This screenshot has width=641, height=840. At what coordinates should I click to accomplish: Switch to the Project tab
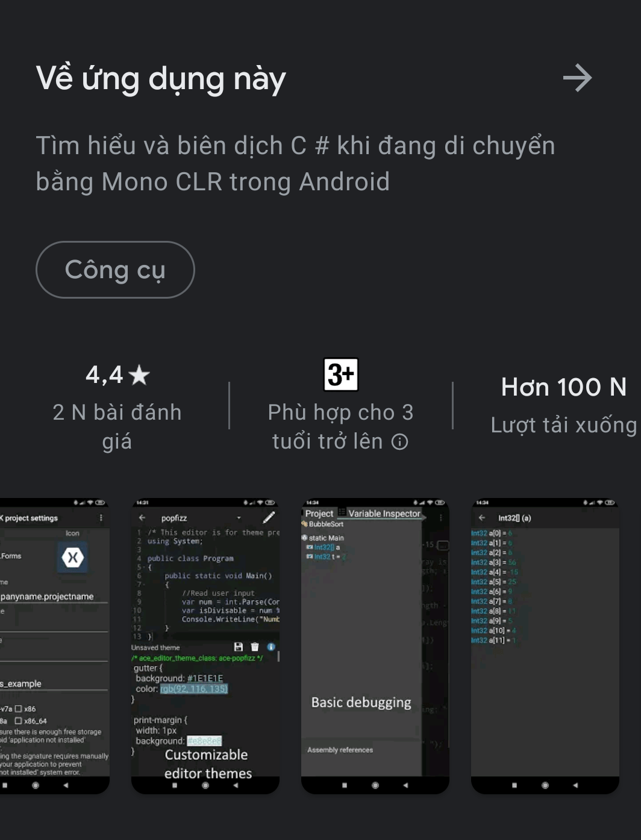pyautogui.click(x=319, y=513)
